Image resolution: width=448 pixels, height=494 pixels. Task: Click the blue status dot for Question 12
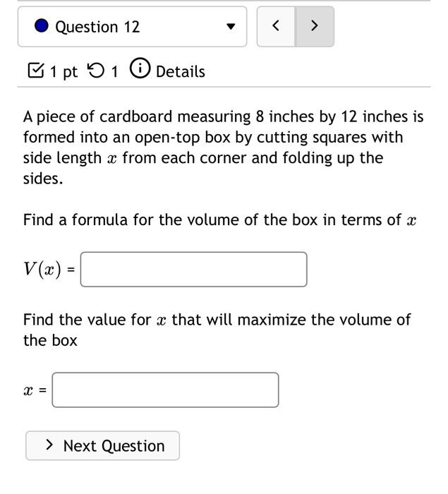click(x=41, y=26)
